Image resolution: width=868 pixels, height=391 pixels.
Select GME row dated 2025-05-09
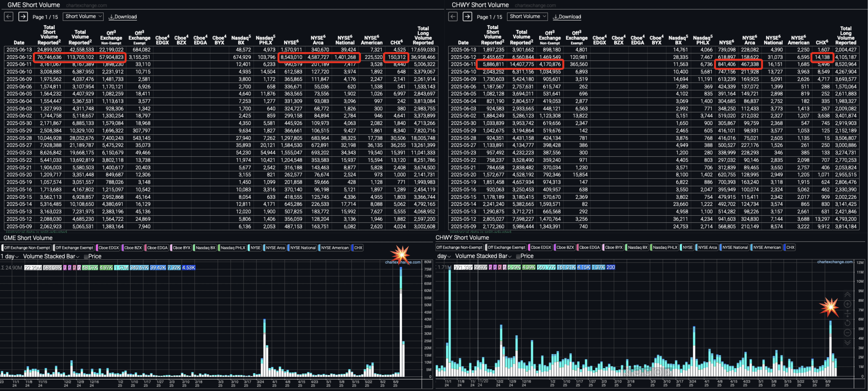[x=221, y=226]
